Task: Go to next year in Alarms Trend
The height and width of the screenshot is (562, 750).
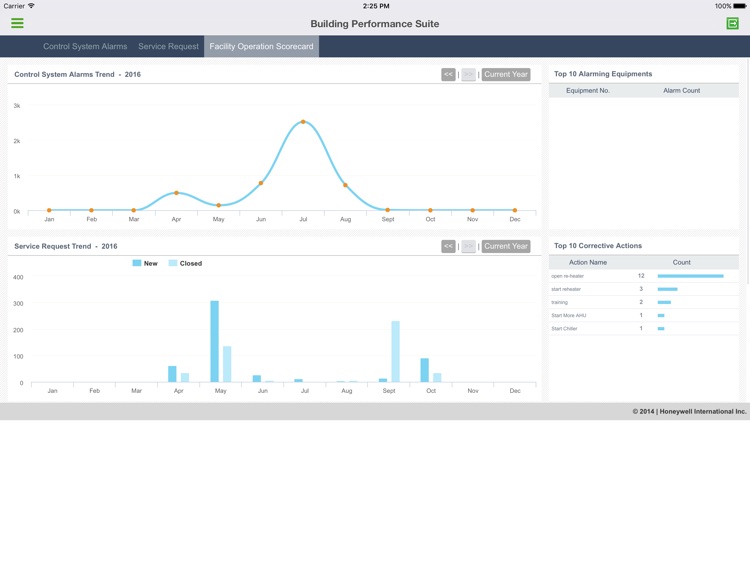Action: click(468, 74)
